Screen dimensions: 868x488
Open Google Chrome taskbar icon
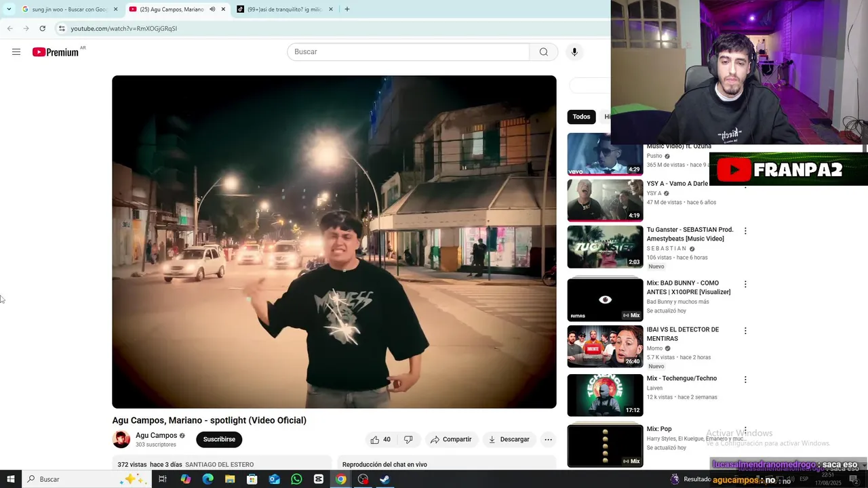(340, 479)
